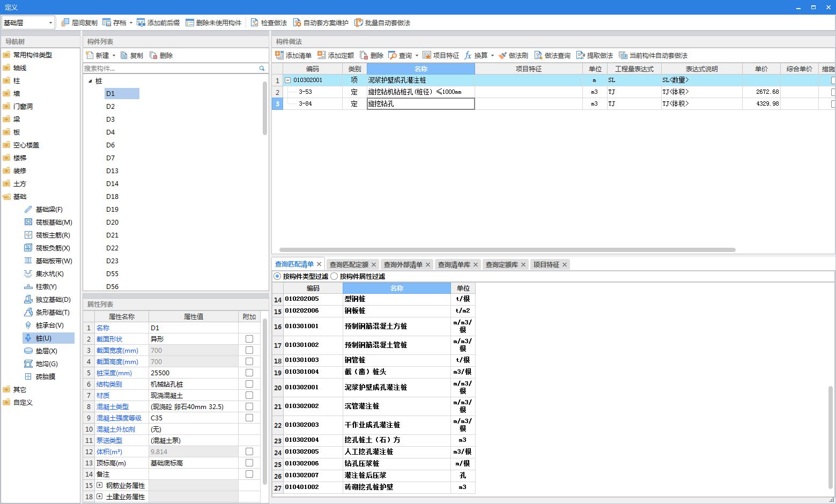Open the 查询 dropdown arrow
836x504 pixels.
[x=417, y=56]
